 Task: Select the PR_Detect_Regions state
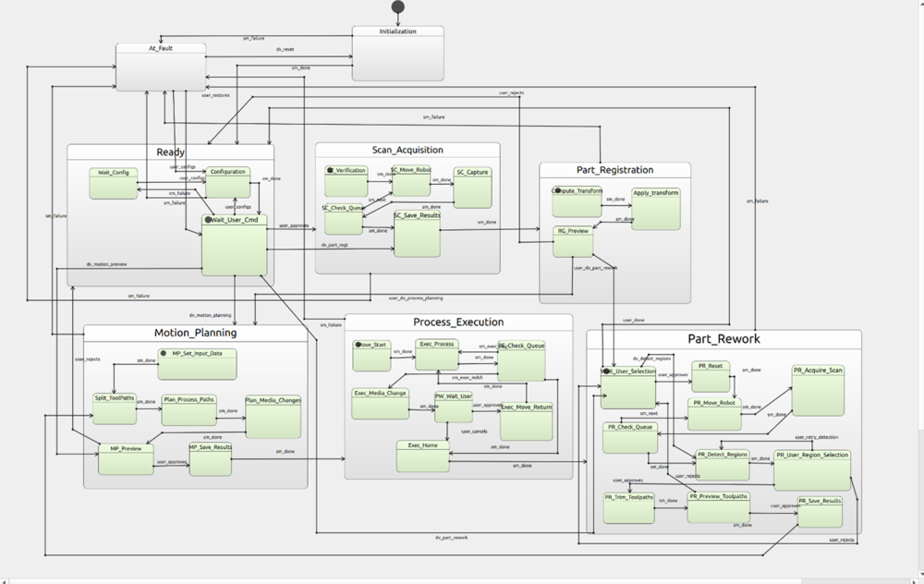722,465
